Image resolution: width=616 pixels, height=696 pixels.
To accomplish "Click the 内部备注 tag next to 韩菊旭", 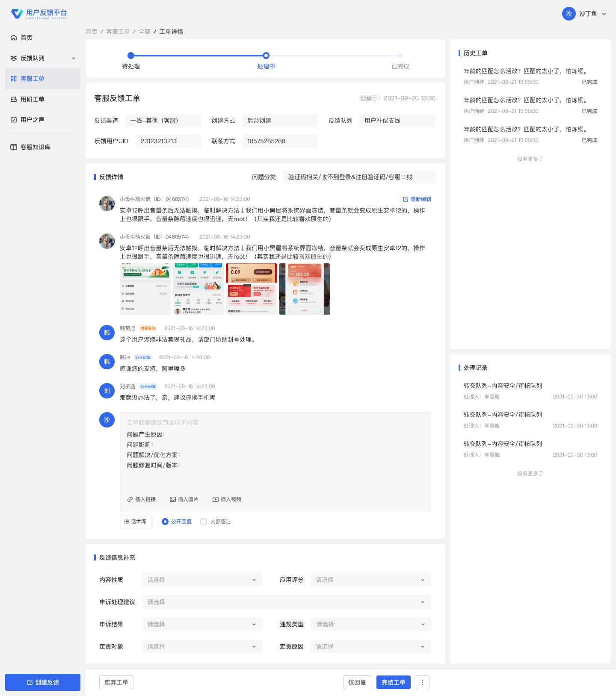I will [148, 328].
